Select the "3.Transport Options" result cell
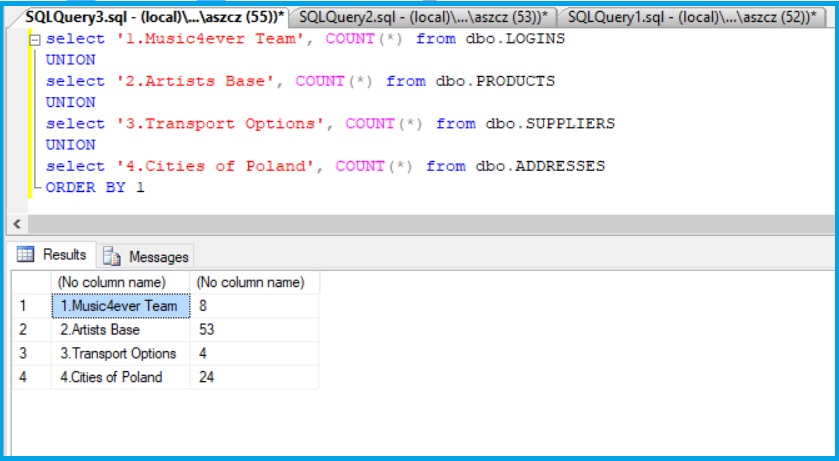 click(x=118, y=353)
